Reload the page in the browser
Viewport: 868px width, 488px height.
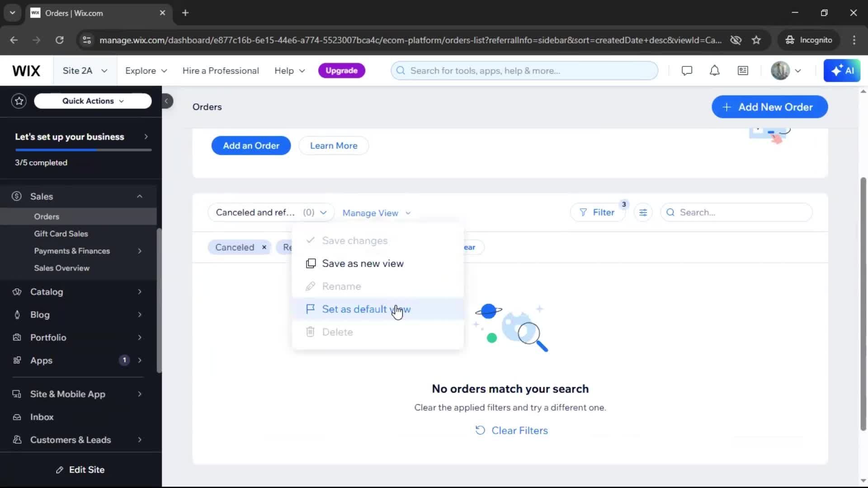(59, 40)
